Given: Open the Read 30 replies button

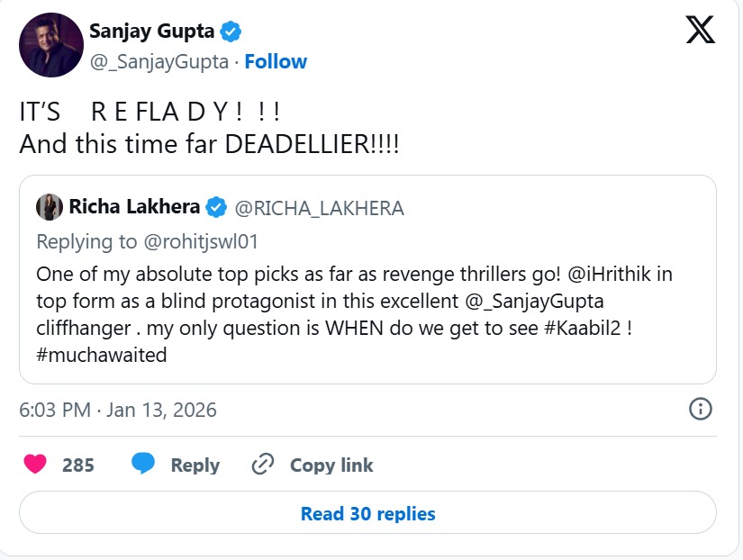Looking at the screenshot, I should [367, 514].
